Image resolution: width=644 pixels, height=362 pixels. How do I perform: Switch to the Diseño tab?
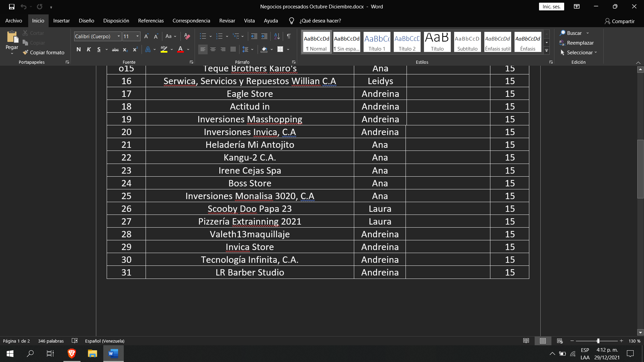[87, 21]
